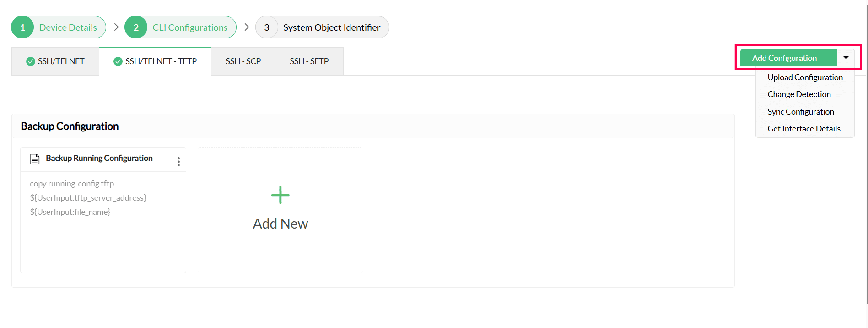868x328 pixels.
Task: Click the green checkmark on SSH/TELNET tab
Action: (x=31, y=61)
